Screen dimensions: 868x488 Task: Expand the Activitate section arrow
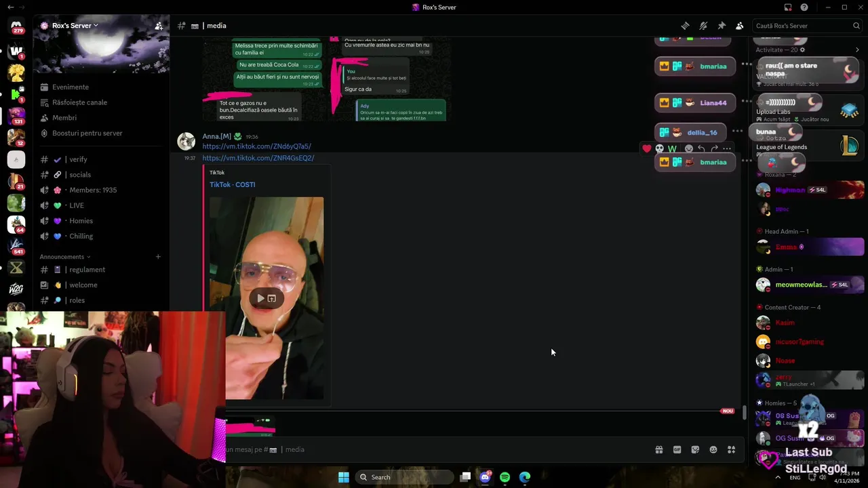[857, 49]
